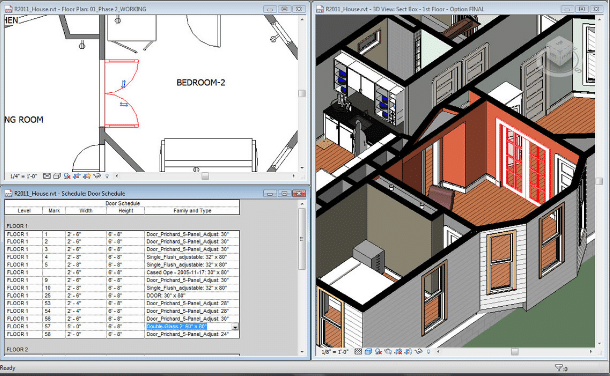610x376 pixels.
Task: Select the DOOR: 30" x 80" type cell
Action: [192, 296]
